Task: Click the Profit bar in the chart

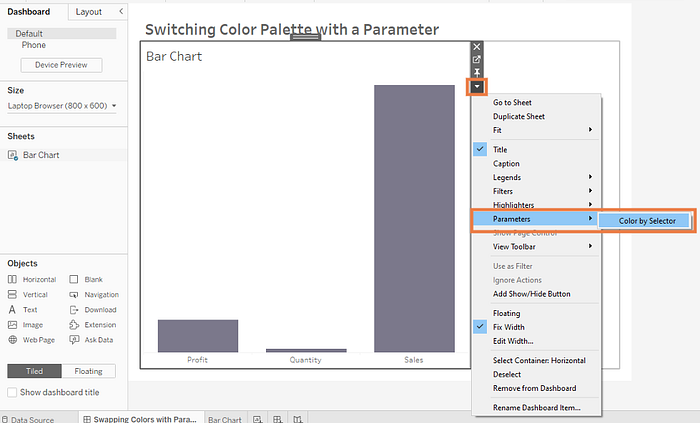Action: [198, 336]
